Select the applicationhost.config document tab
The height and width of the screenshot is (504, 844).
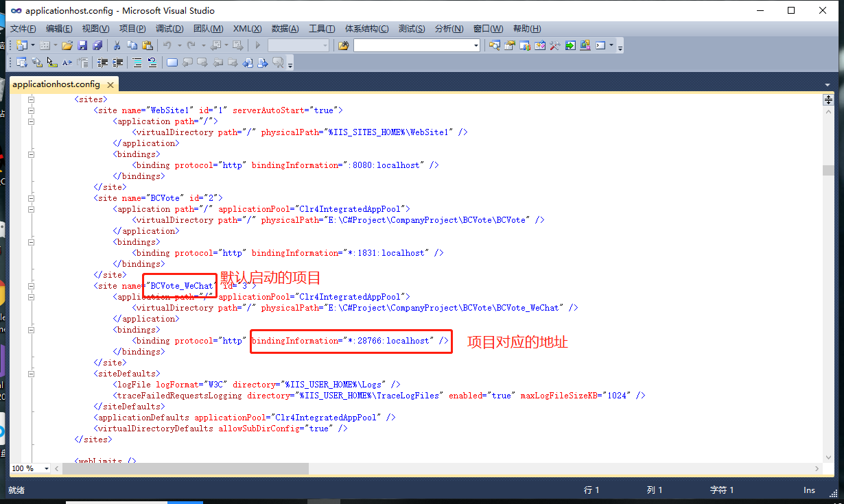coord(56,84)
